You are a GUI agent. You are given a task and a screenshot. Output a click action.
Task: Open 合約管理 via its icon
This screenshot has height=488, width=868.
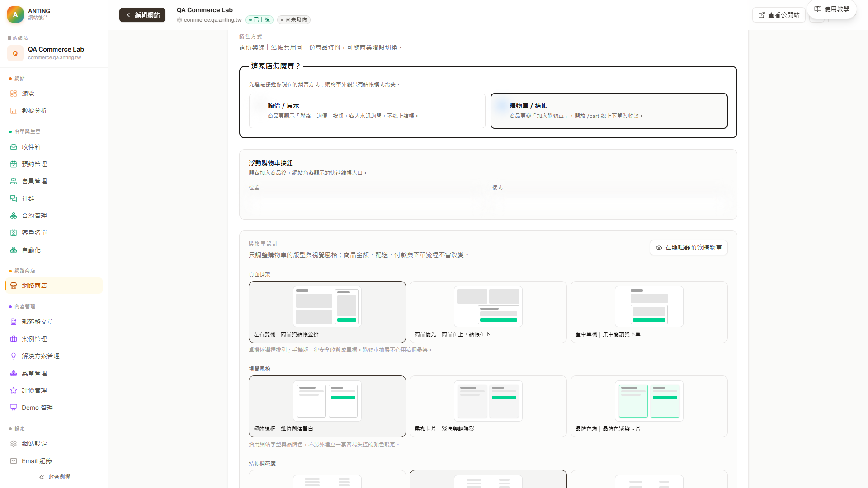coord(14,216)
